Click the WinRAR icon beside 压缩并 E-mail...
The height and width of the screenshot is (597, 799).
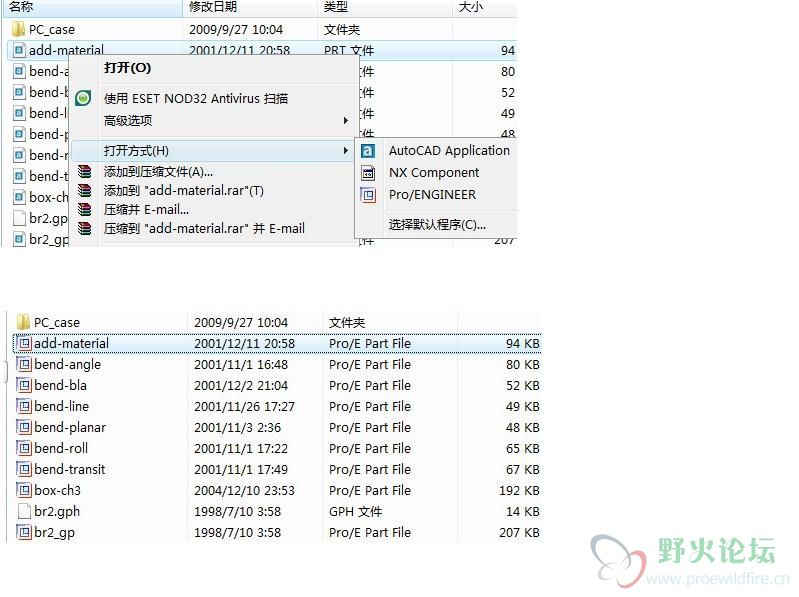point(85,209)
